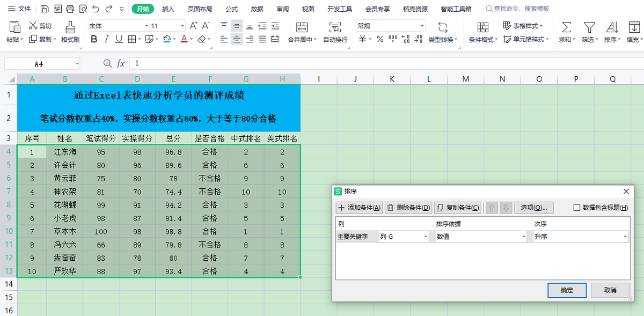Expand the 数值 sort-basis dropdown
Viewport: 644px width, 316px height.
524,237
